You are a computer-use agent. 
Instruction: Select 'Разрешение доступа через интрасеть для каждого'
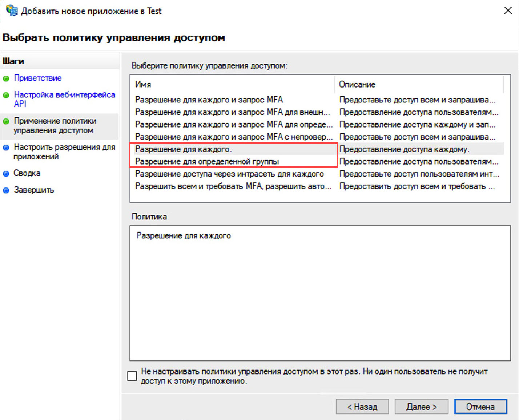(x=229, y=174)
